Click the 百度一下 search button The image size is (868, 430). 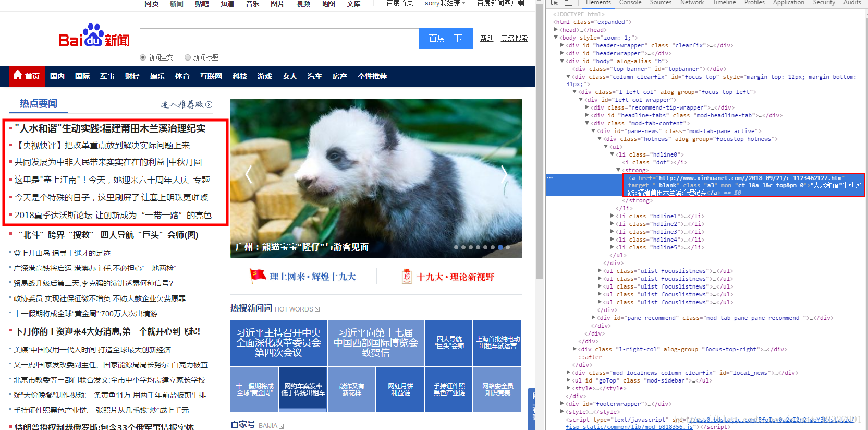tap(446, 39)
